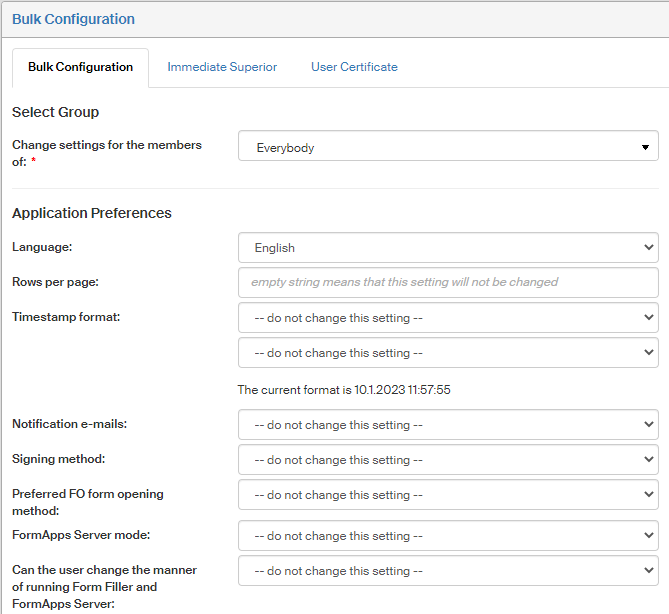Image resolution: width=669 pixels, height=614 pixels.
Task: Switch to the Immediate Superior tab
Action: pyautogui.click(x=222, y=67)
